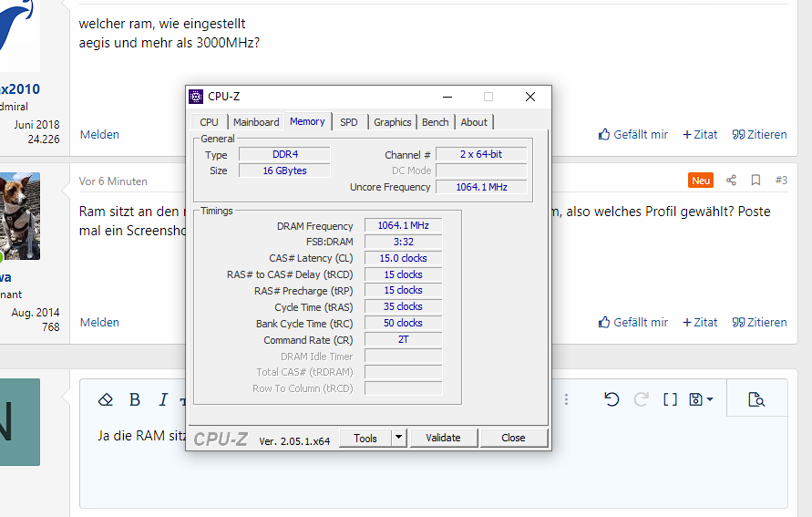Click the Type value DDR4
The height and width of the screenshot is (517, 812).
(x=284, y=154)
